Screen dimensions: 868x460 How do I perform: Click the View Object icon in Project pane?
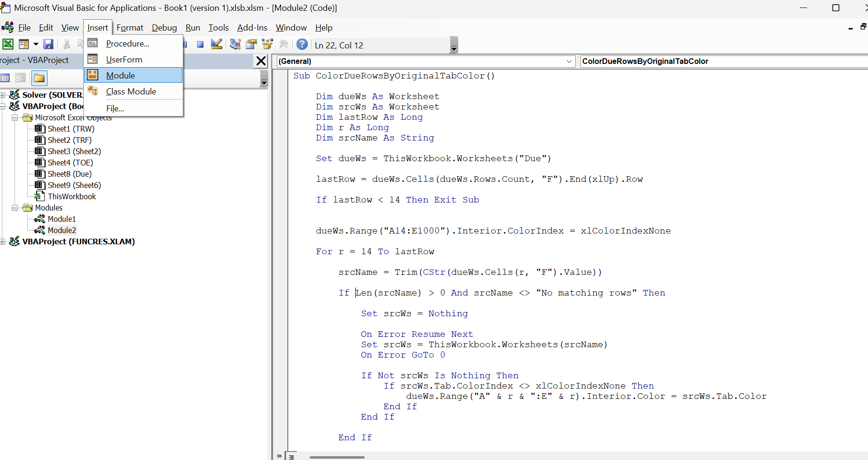pos(20,78)
